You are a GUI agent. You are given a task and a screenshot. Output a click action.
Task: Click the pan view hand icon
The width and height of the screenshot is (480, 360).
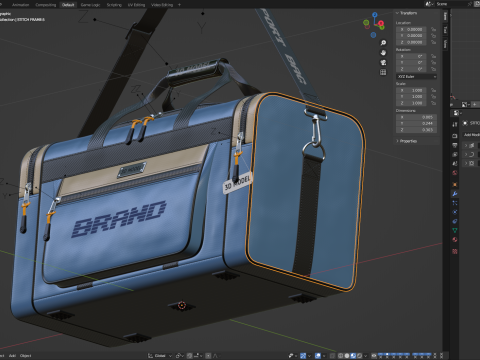383,53
